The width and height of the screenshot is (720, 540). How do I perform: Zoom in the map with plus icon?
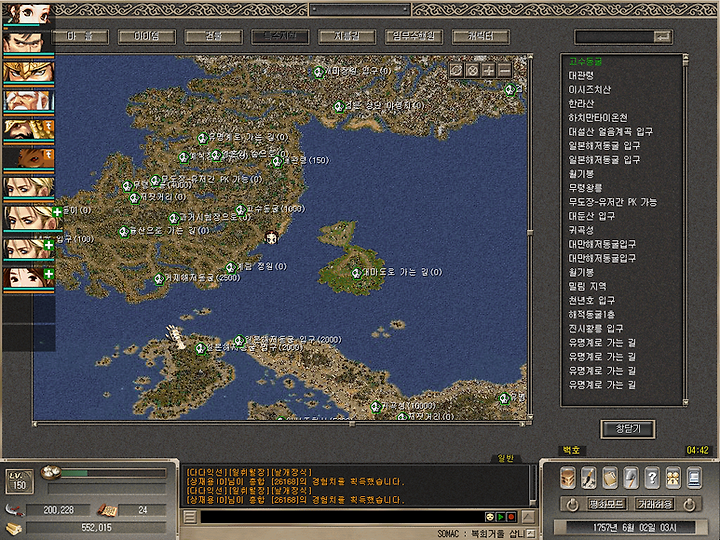pyautogui.click(x=489, y=70)
